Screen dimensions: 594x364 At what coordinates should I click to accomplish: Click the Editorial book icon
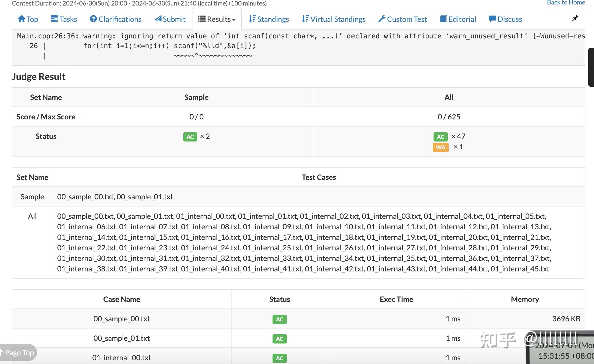click(x=443, y=19)
